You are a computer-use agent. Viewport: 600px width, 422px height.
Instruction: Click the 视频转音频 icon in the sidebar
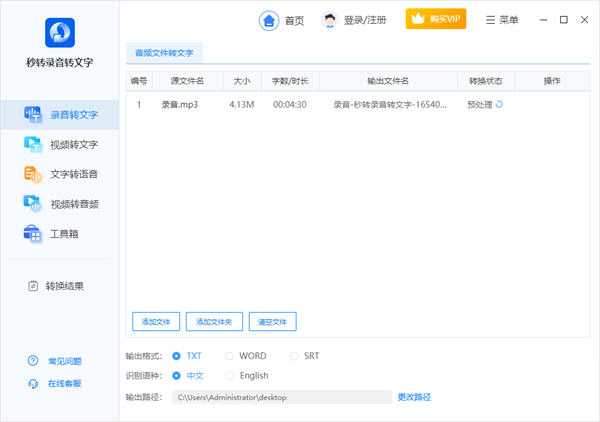[x=33, y=204]
